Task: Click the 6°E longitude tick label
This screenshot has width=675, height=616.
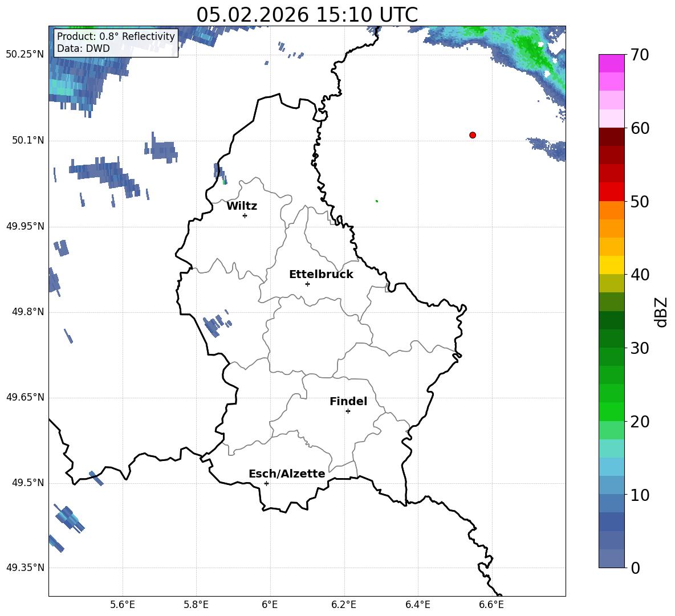Action: (x=270, y=605)
